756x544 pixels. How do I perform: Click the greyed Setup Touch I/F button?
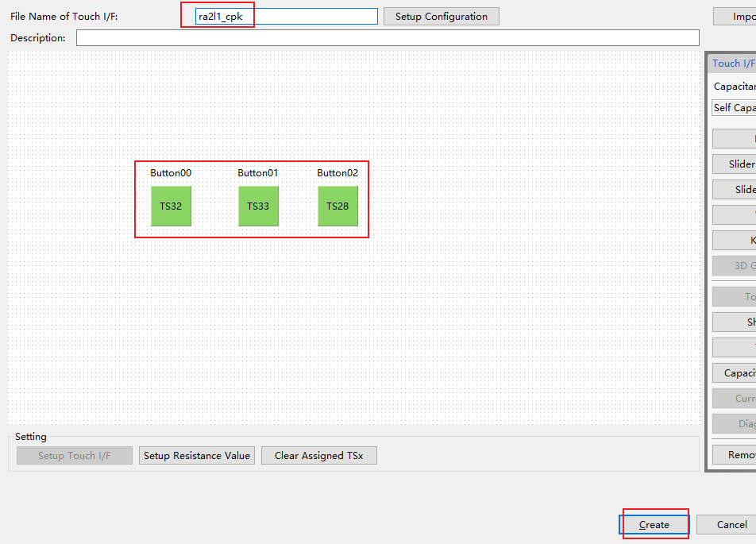75,456
